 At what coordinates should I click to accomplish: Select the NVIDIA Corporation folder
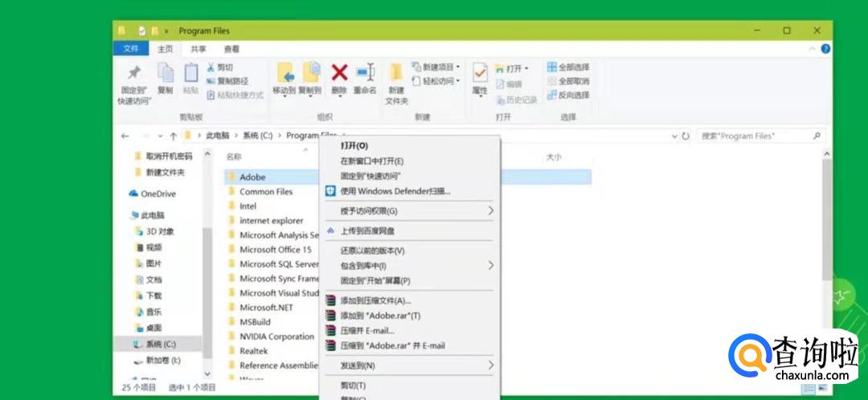276,337
